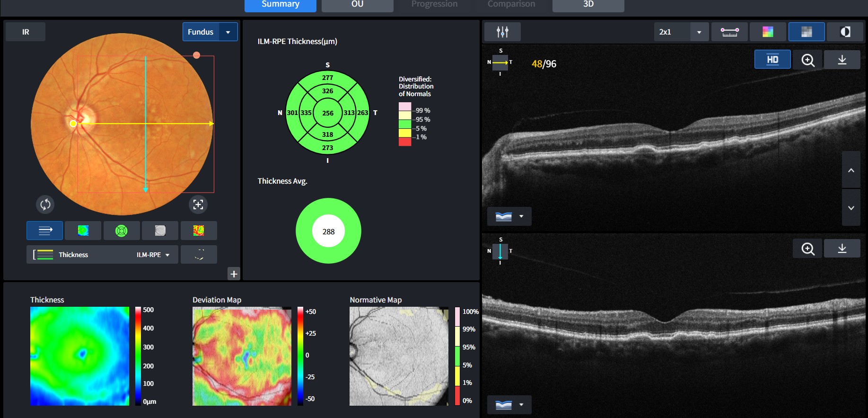Click the IR button
The width and height of the screenshot is (868, 418).
(26, 32)
